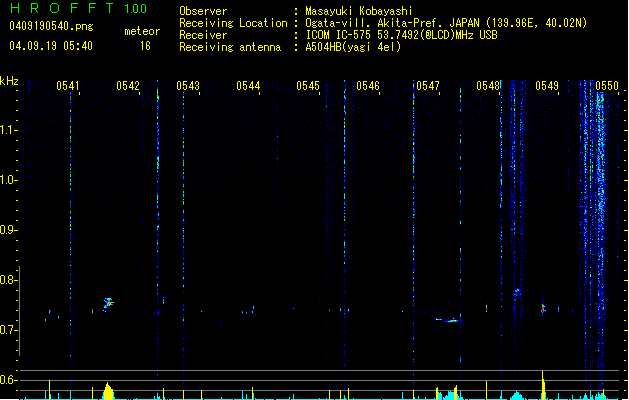Click the 'Receiving antenna' label
This screenshot has height=400, width=629.
point(230,47)
